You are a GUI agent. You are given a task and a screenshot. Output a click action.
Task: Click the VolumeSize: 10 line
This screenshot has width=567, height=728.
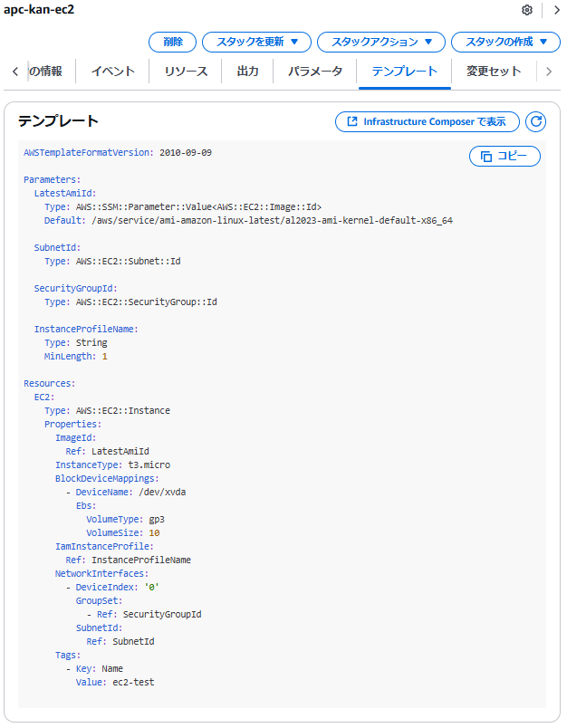pos(123,532)
